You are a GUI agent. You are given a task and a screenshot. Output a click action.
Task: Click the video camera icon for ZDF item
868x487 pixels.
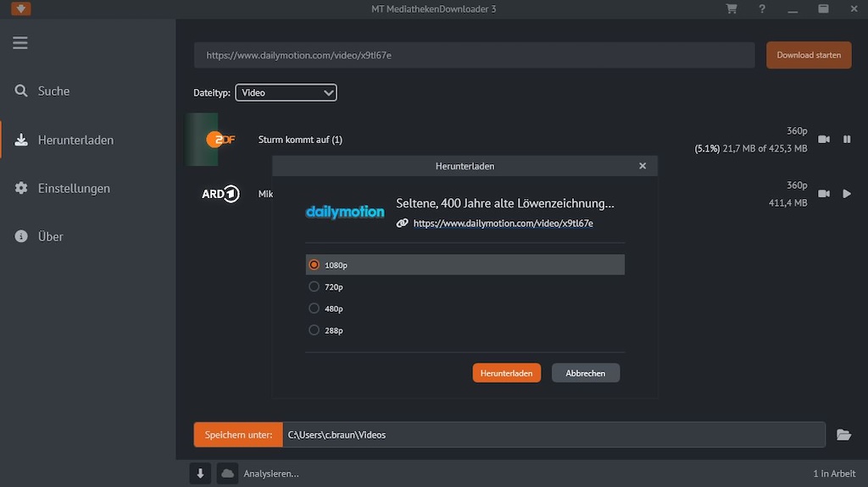coord(823,140)
